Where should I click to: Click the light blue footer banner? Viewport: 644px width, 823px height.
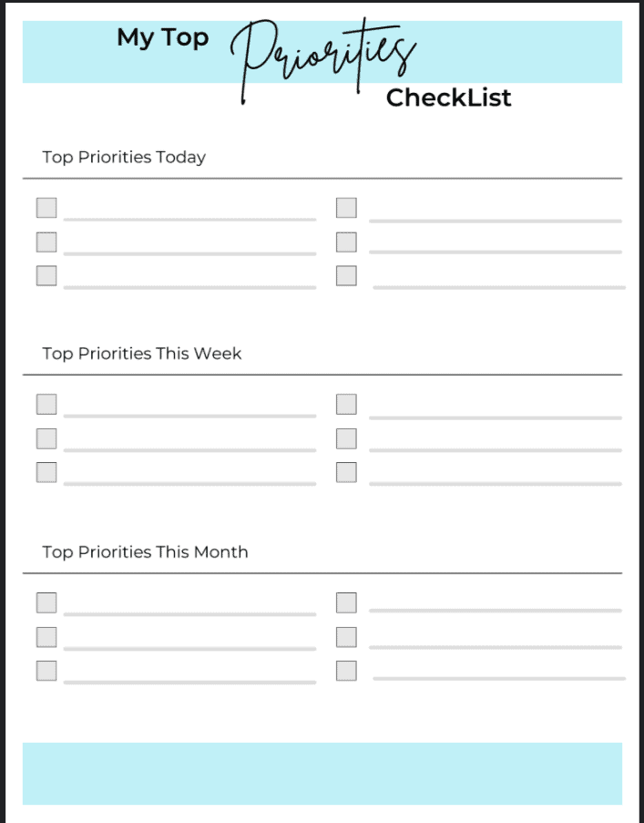point(322,774)
